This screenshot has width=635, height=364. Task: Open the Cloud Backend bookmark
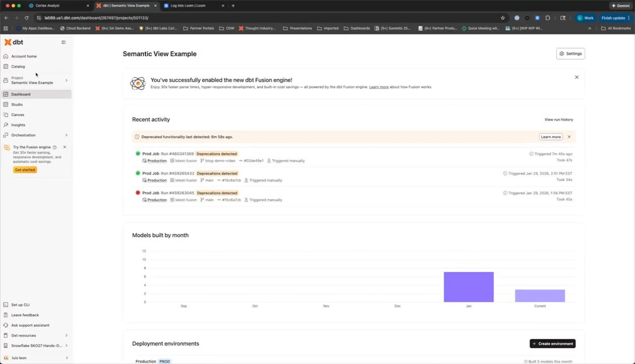tap(75, 28)
